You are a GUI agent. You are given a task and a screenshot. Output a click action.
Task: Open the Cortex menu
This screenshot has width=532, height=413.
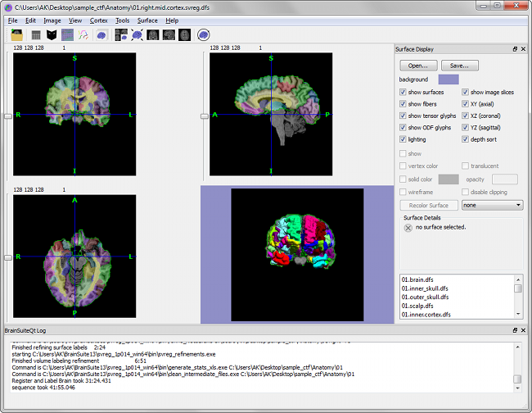point(99,20)
